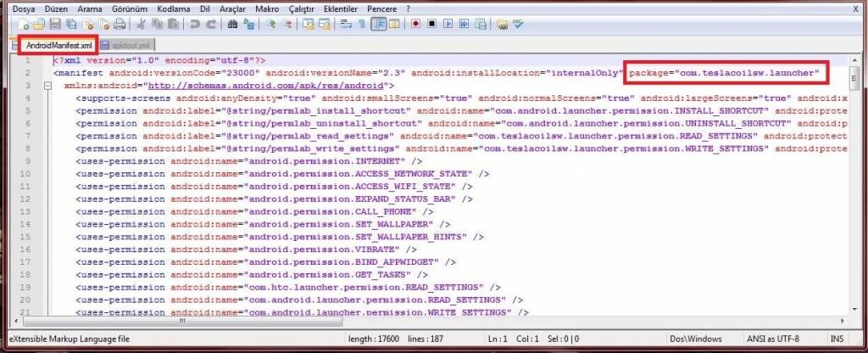Screen dimensions: 868x353
Task: Open Find with the binoculars icon
Action: click(233, 24)
